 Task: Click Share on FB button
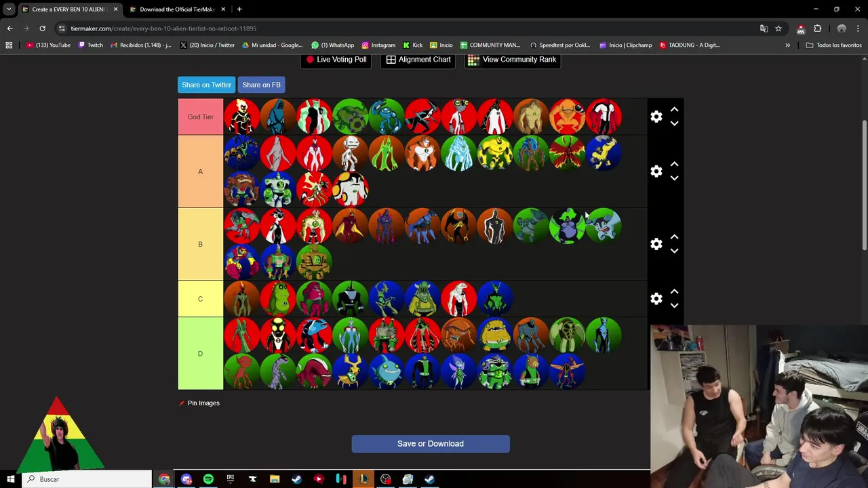pos(261,85)
